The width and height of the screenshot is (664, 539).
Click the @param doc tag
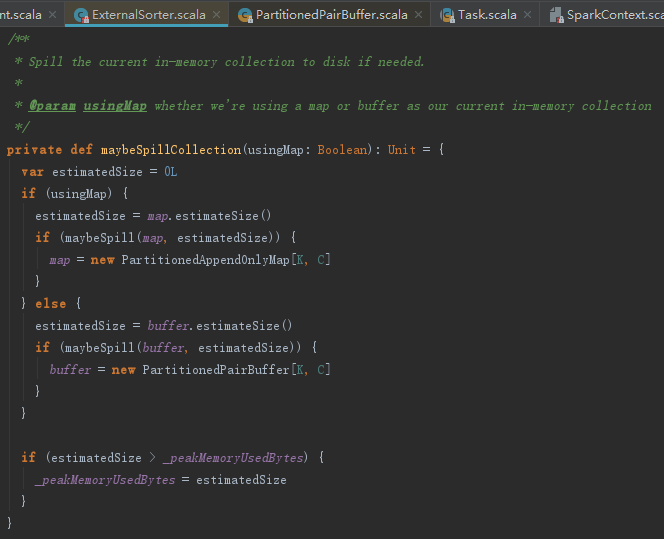coord(53,106)
